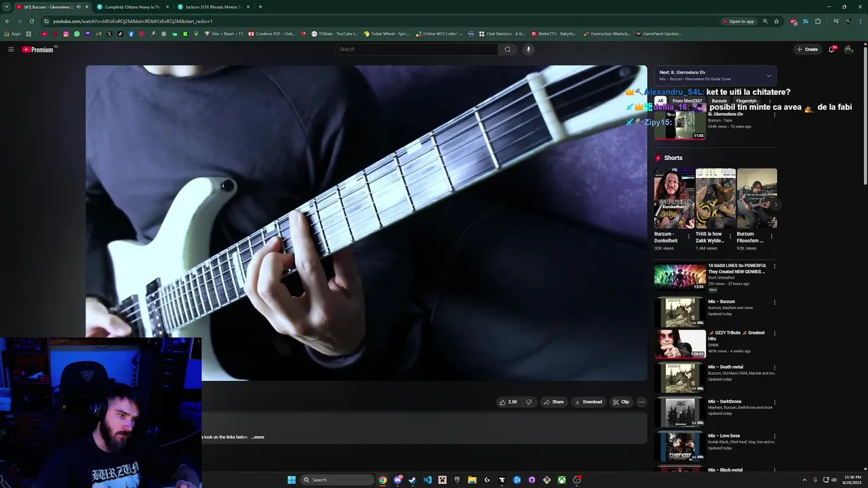
Task: Open Mix – Love Sosa thumbnail
Action: point(679,447)
